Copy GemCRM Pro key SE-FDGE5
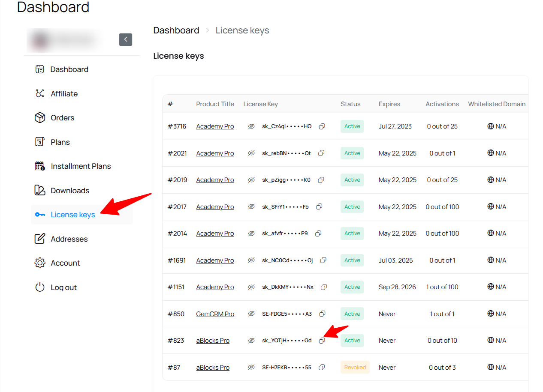The width and height of the screenshot is (543, 392). (322, 314)
